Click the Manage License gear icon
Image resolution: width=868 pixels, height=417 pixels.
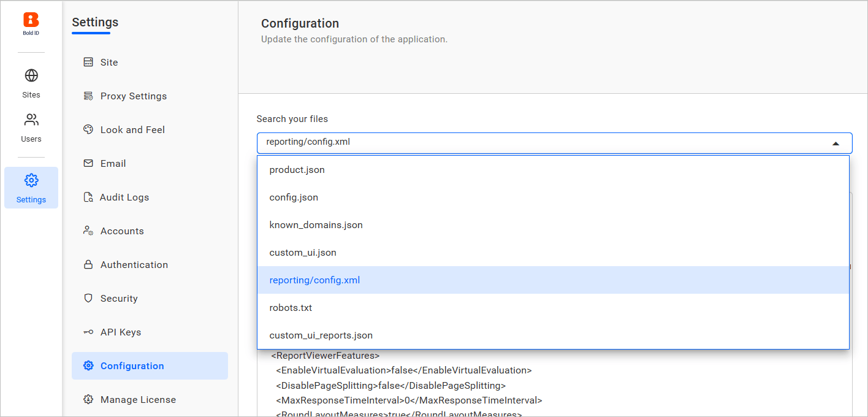(x=88, y=399)
